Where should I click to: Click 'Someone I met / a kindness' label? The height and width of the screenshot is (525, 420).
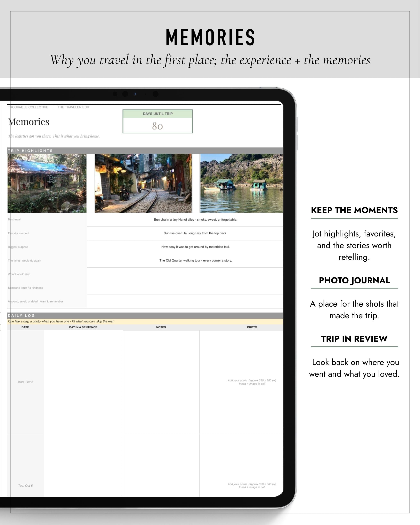coord(25,288)
